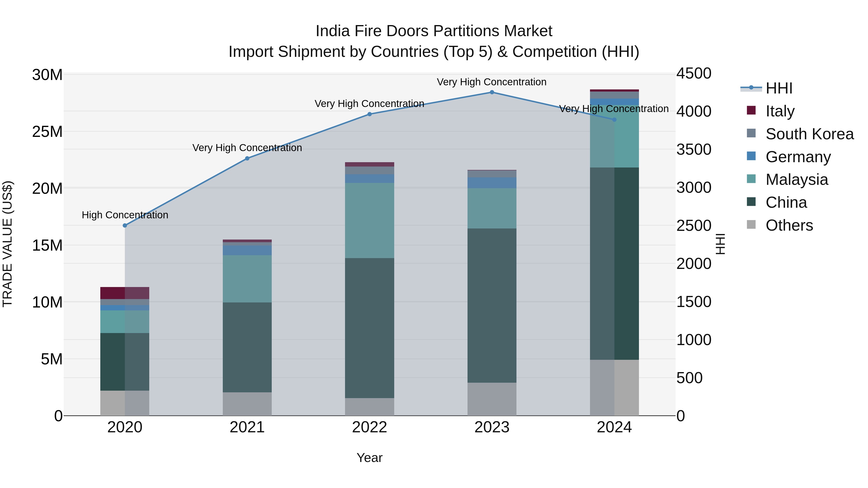The width and height of the screenshot is (868, 488).
Task: Click the 15M left axis tick label
Action: click(x=47, y=246)
